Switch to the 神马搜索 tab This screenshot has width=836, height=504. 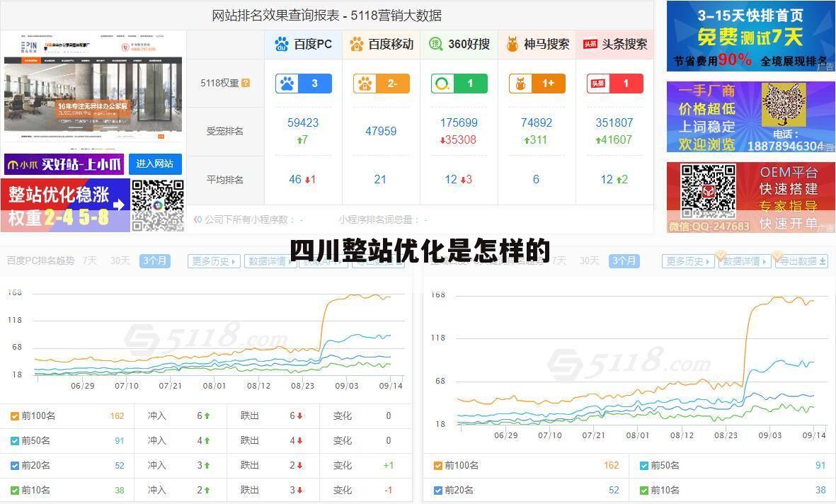(537, 45)
